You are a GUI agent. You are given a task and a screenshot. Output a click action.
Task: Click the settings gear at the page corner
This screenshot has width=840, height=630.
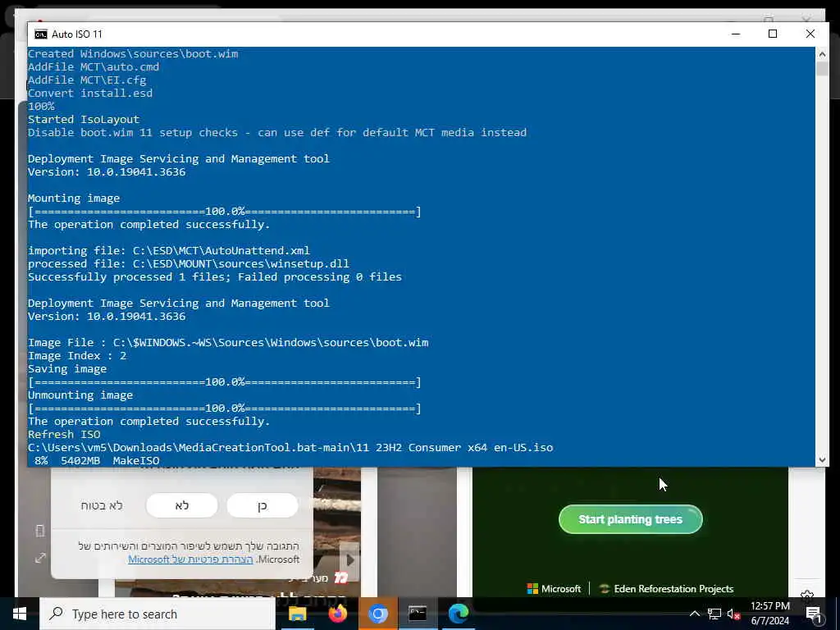[807, 594]
